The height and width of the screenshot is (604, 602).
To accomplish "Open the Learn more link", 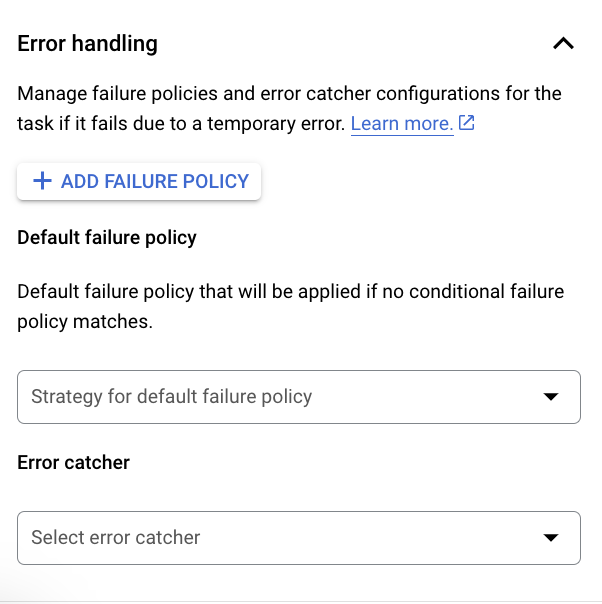I will coord(401,124).
